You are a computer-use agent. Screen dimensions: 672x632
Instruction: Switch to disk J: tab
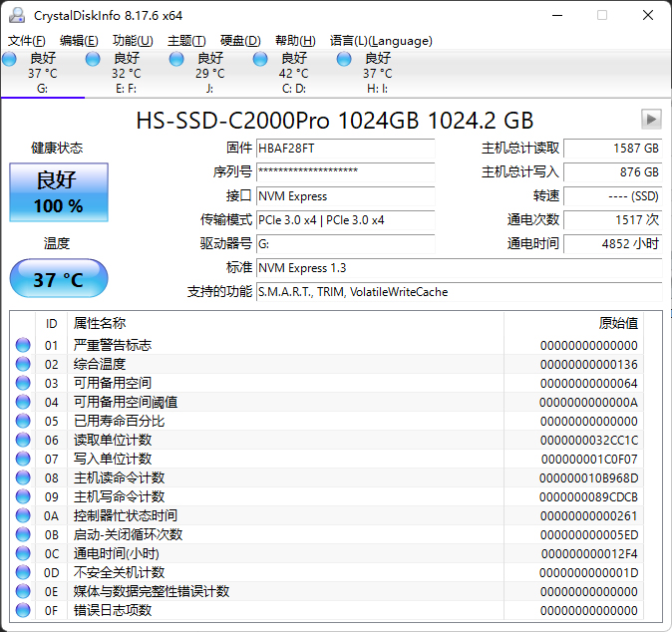point(210,73)
